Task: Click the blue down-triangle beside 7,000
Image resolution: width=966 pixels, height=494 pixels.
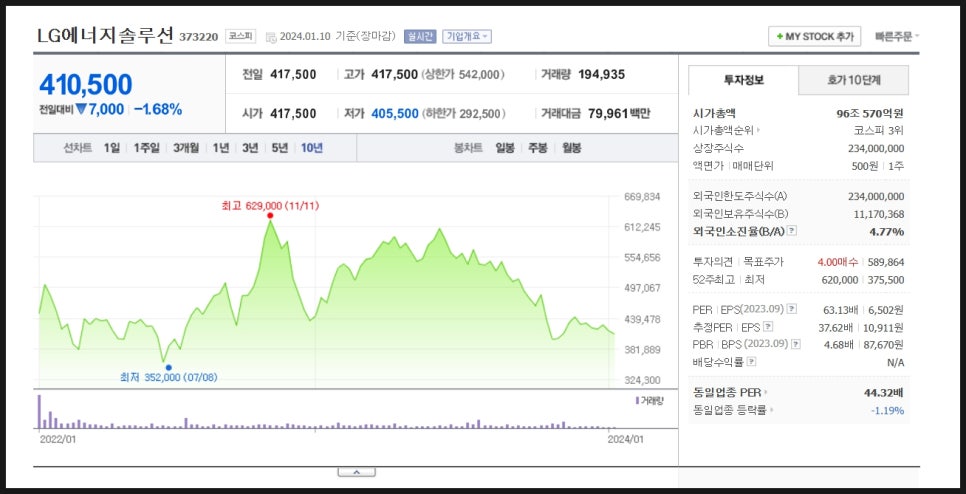Action: 81,110
